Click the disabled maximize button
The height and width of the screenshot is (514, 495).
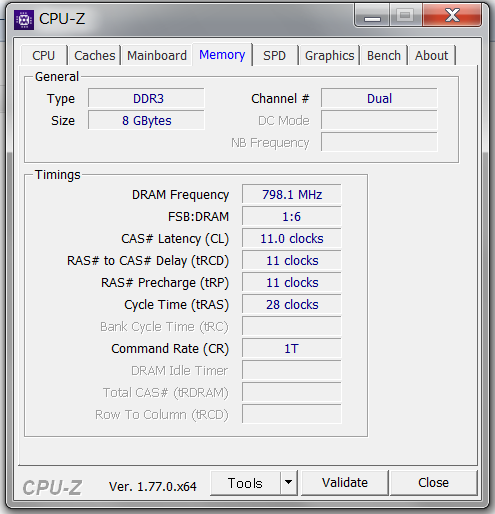405,15
